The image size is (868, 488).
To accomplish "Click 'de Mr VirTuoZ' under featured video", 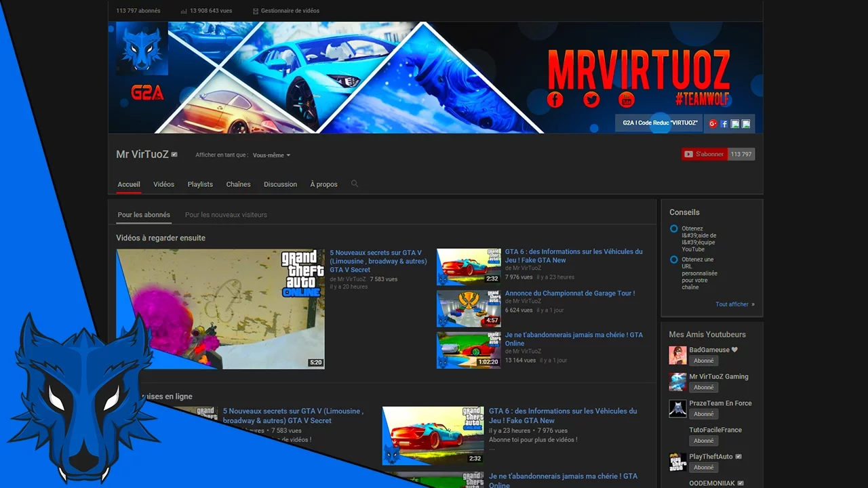I will [x=348, y=279].
